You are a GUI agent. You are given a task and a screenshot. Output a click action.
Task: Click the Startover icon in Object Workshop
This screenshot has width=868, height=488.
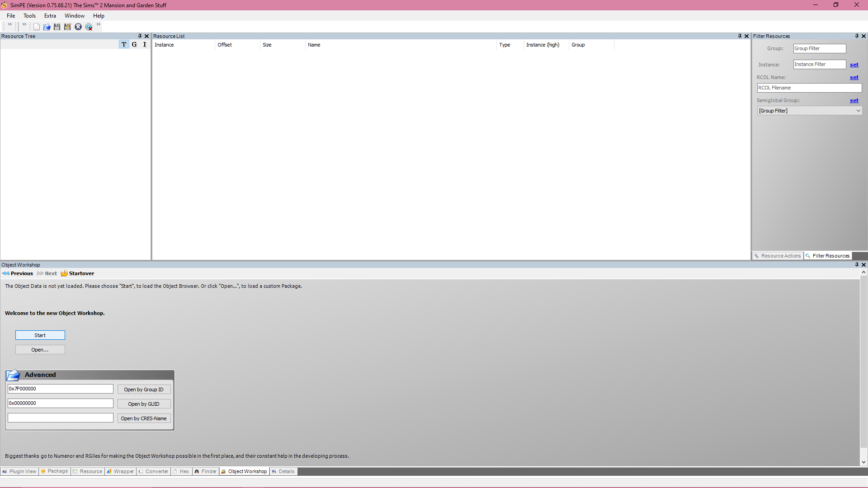tap(64, 273)
